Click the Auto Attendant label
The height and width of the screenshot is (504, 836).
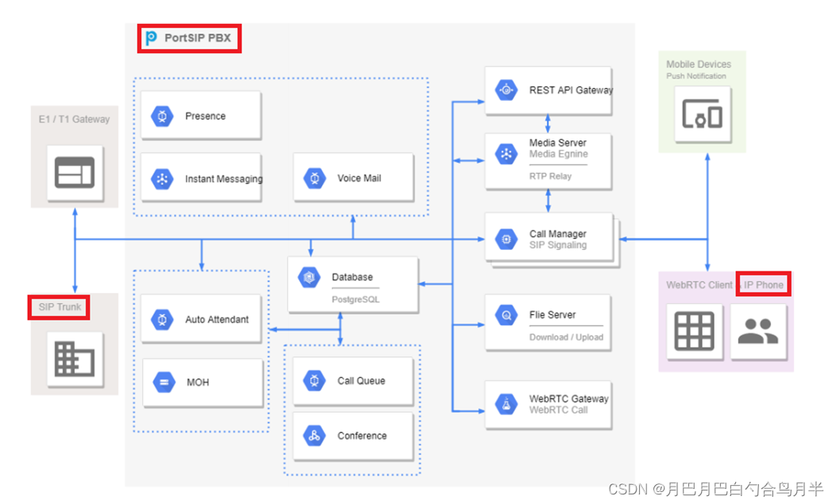click(217, 320)
